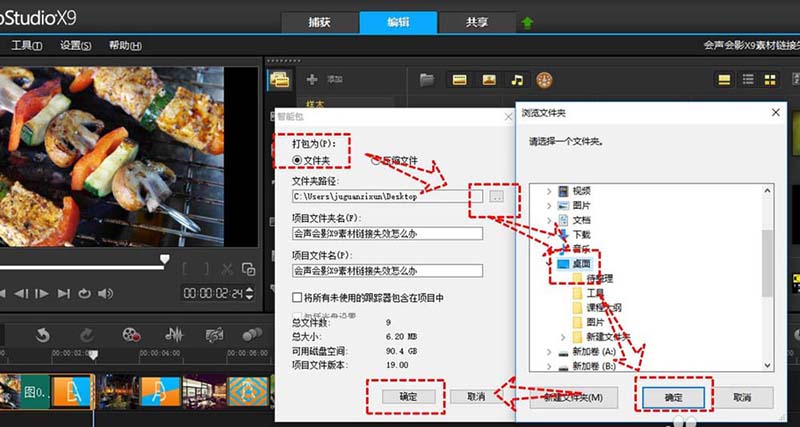Click the 项目文件夹名 input field

[x=387, y=234]
